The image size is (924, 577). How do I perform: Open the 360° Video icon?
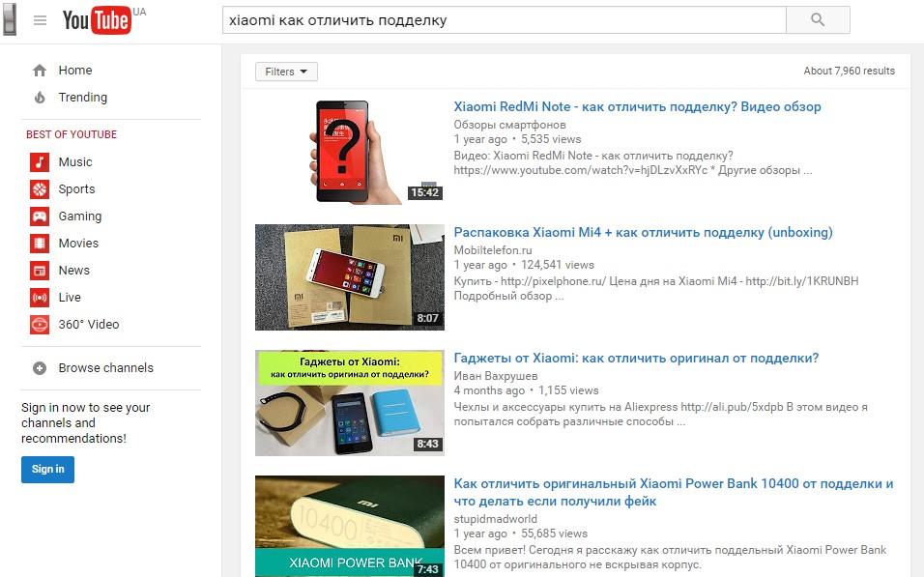coord(40,325)
